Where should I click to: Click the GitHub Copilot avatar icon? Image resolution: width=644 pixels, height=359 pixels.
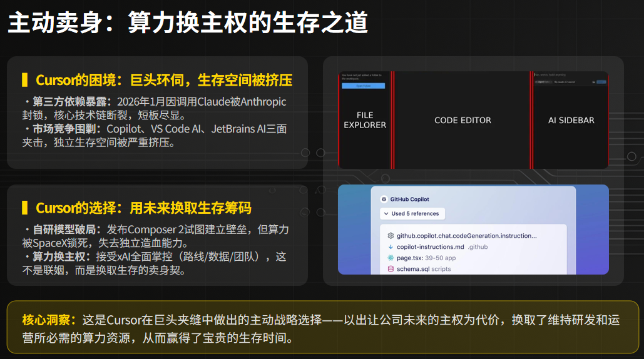pyautogui.click(x=384, y=200)
